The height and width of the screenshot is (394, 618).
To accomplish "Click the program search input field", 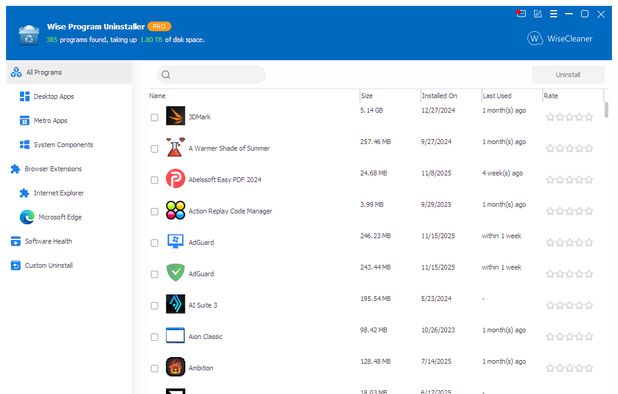I will coord(211,75).
